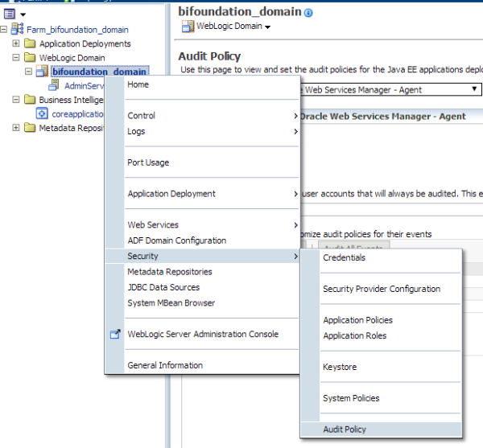This screenshot has height=448, width=483.
Task: Click the AdminServer server icon
Action: coord(54,85)
